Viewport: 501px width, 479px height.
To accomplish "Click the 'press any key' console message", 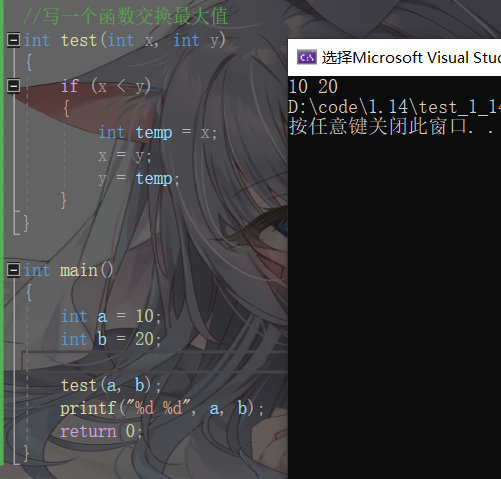I will click(392, 127).
